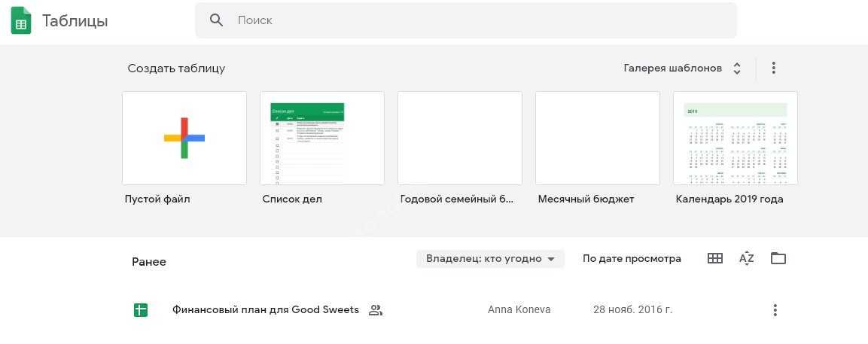The image size is (868, 344).
Task: Open the Месячный бюджет template thumbnail
Action: coord(598,138)
